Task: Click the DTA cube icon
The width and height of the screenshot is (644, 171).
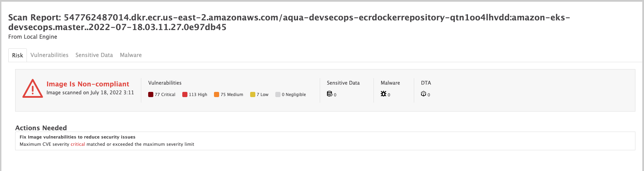Action: (423, 94)
